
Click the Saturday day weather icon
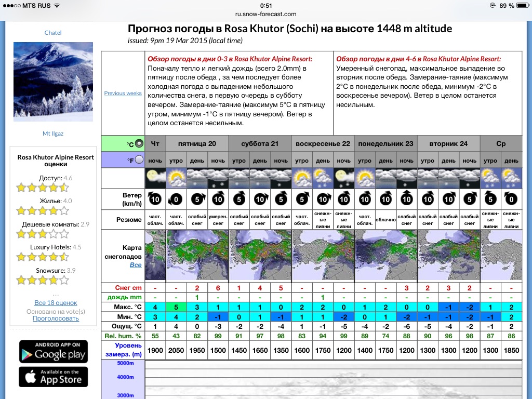[260, 179]
